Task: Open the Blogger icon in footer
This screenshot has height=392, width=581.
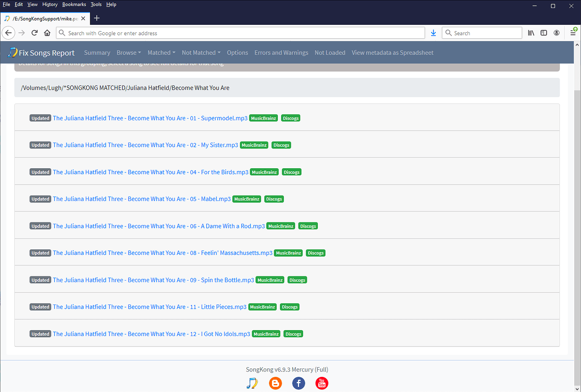Action: (x=275, y=383)
